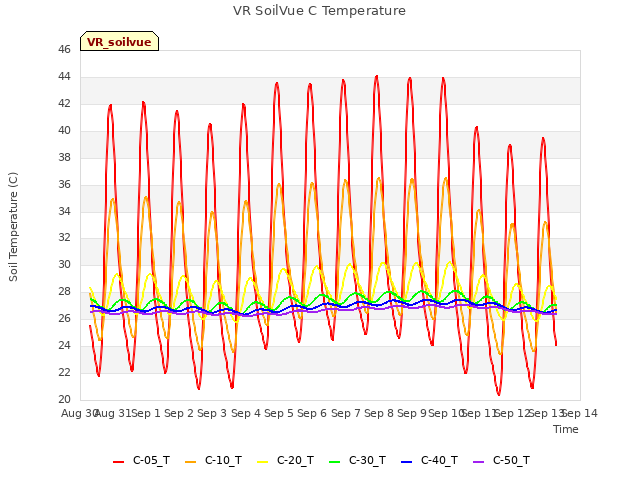This screenshot has width=640, height=480.
Task: Click the 20 y-axis tick label
Action: (64, 399)
